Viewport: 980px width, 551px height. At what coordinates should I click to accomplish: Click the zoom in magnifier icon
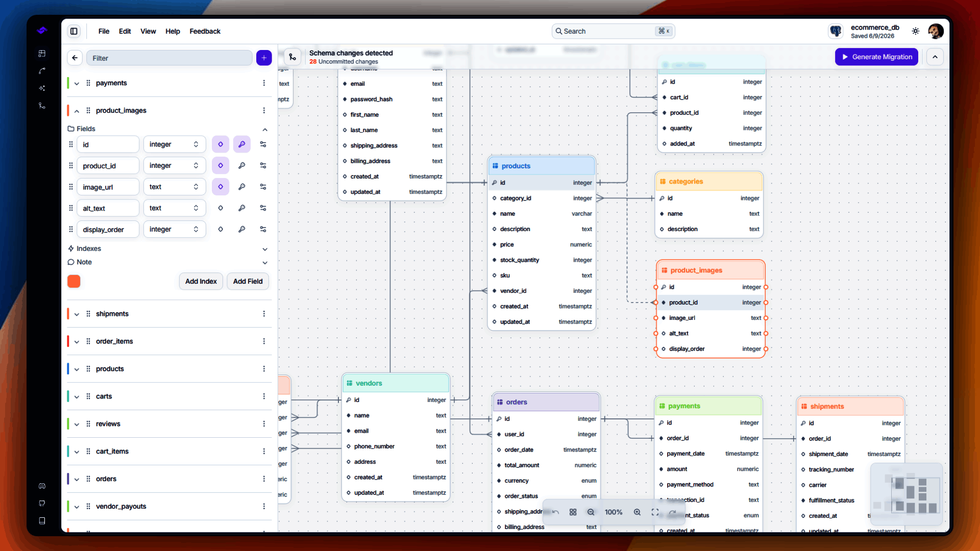[637, 512]
